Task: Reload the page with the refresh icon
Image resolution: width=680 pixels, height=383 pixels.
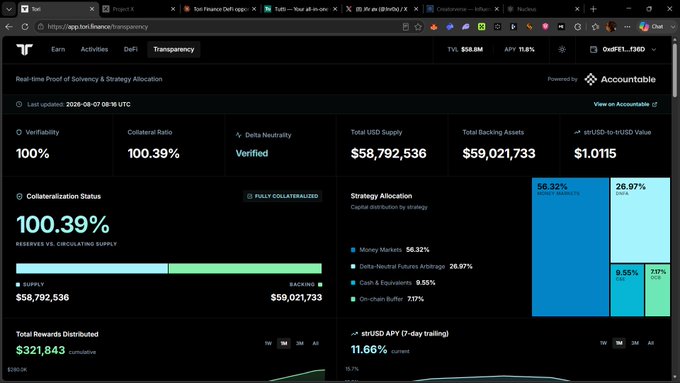Action: point(25,26)
